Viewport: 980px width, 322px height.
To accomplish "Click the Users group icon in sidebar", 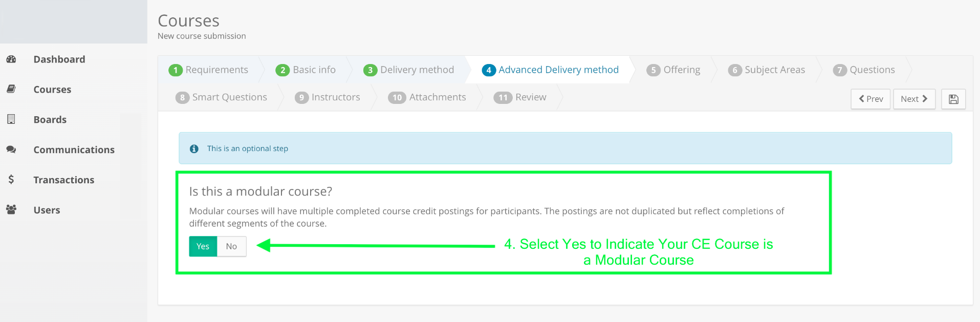I will pos(11,210).
